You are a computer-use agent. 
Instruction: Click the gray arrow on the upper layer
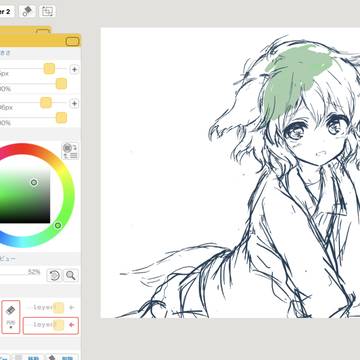click(71, 307)
